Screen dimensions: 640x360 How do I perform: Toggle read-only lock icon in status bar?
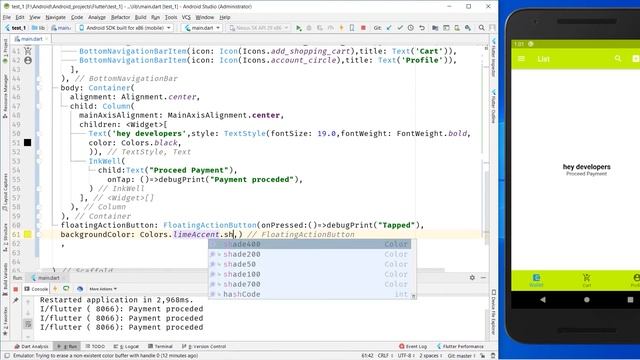(482, 356)
